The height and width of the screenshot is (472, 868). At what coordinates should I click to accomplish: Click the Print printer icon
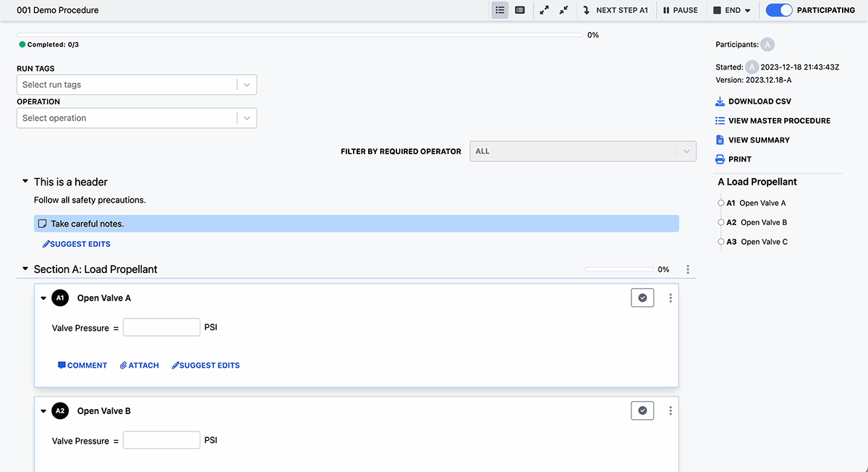[720, 159]
